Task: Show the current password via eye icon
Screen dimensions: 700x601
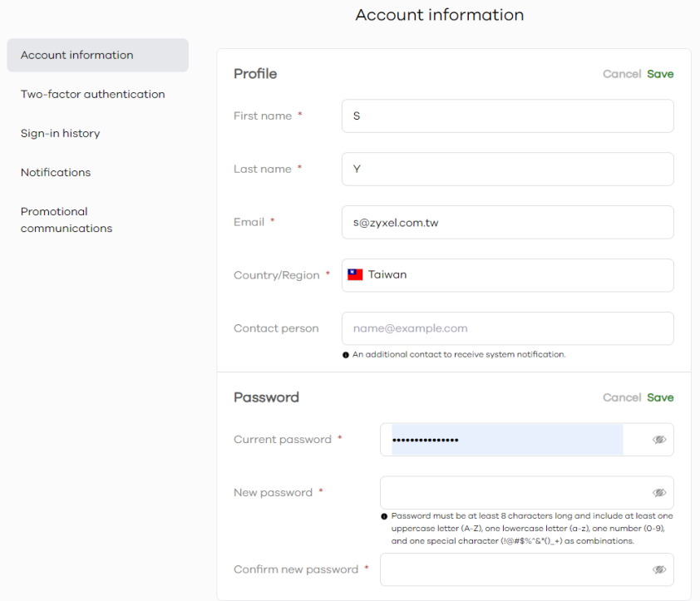Action: pyautogui.click(x=659, y=440)
